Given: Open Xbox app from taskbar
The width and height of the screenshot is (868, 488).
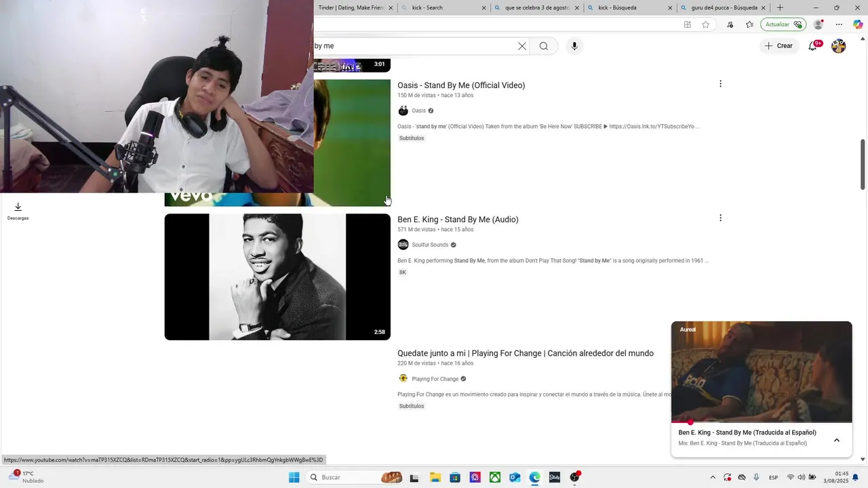Looking at the screenshot, I should 495,477.
